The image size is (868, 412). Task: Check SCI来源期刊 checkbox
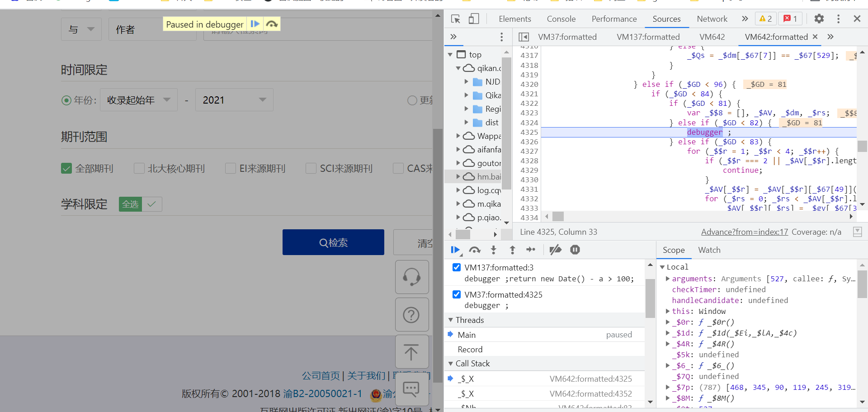pyautogui.click(x=311, y=168)
